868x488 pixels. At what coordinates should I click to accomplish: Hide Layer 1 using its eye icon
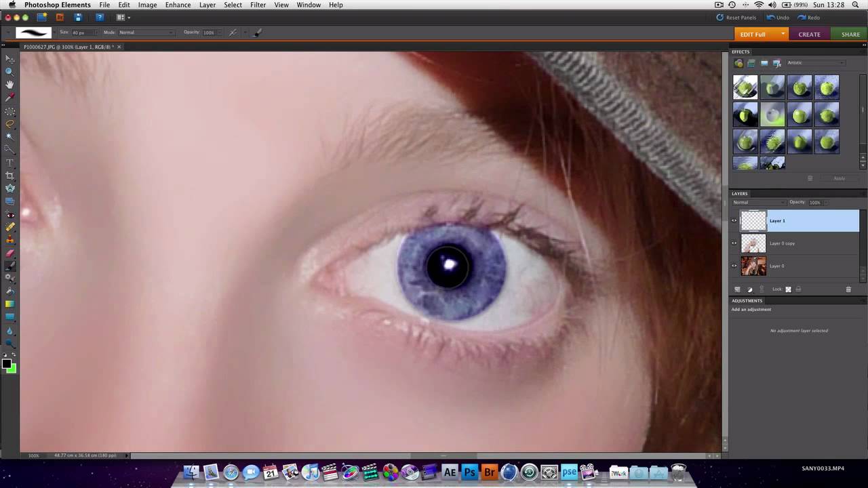(734, 220)
